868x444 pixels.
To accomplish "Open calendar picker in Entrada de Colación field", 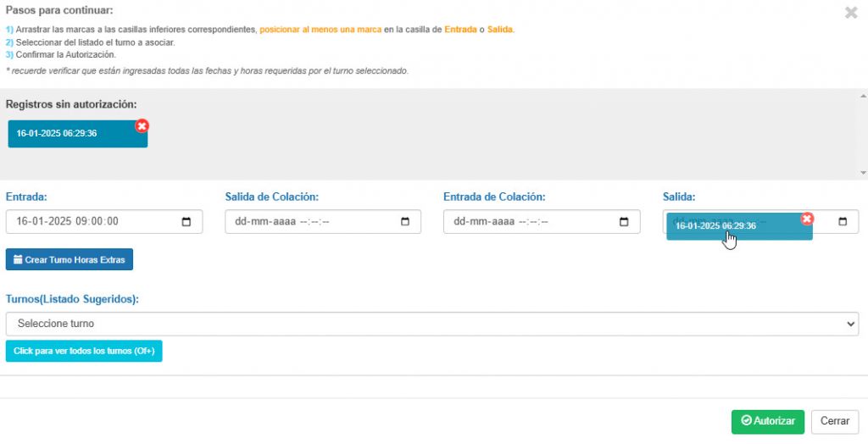I will click(624, 222).
